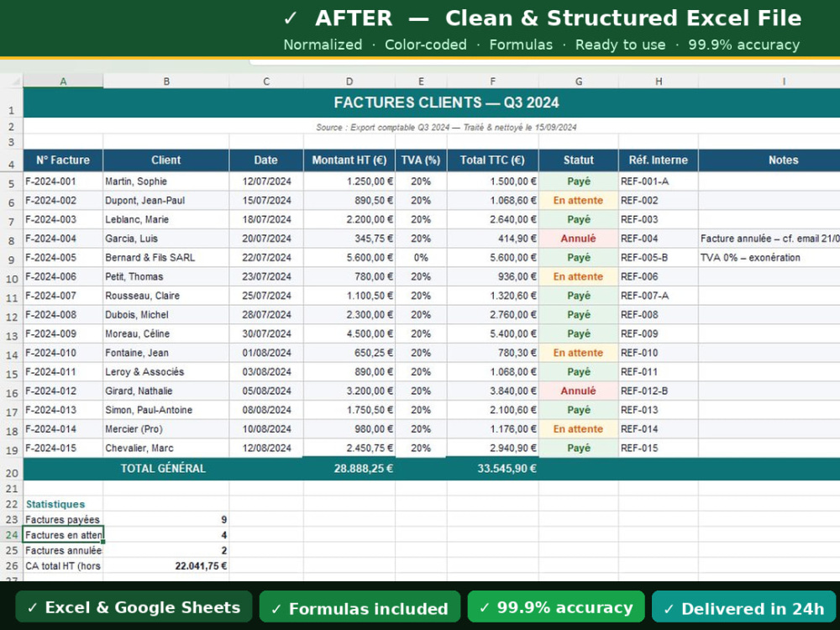Image resolution: width=840 pixels, height=630 pixels.
Task: Click the Formulas included badge
Action: coord(360,607)
